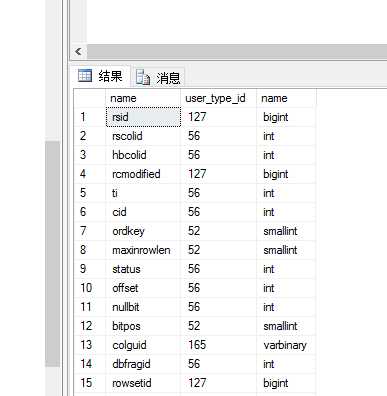The image size is (387, 396).
Task: Select the last 'name' column header
Action: (x=286, y=98)
